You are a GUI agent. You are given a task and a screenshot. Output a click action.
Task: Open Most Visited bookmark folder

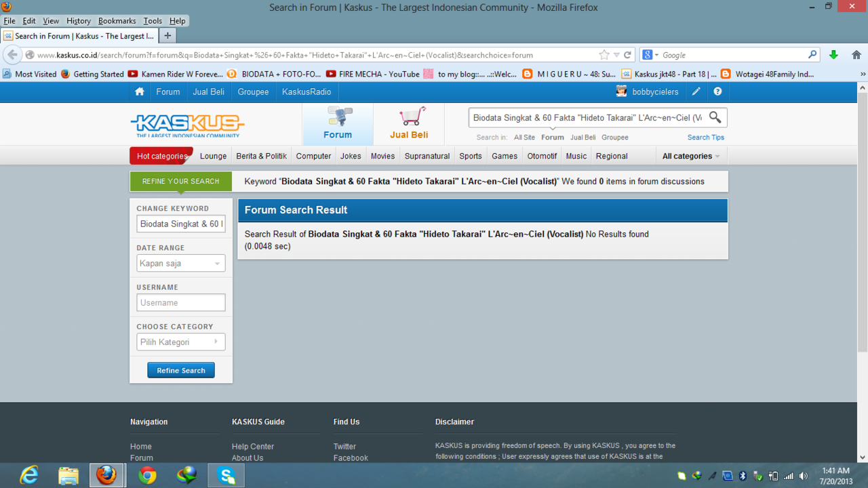(x=30, y=74)
